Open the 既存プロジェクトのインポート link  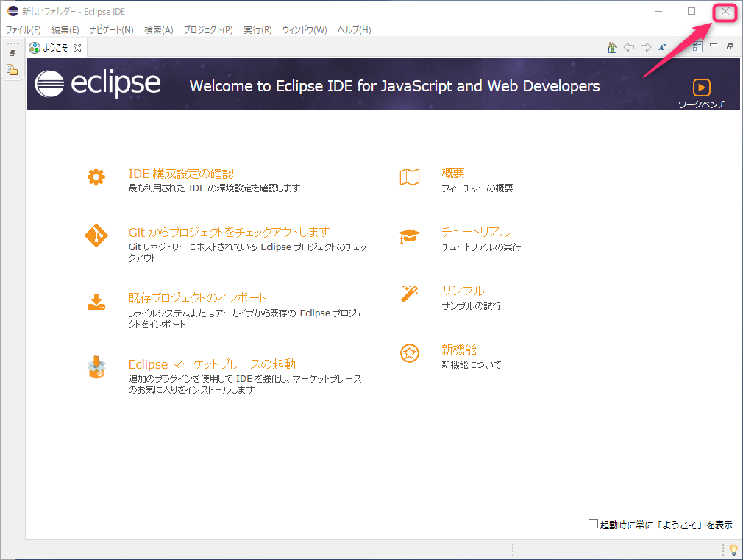coord(197,298)
